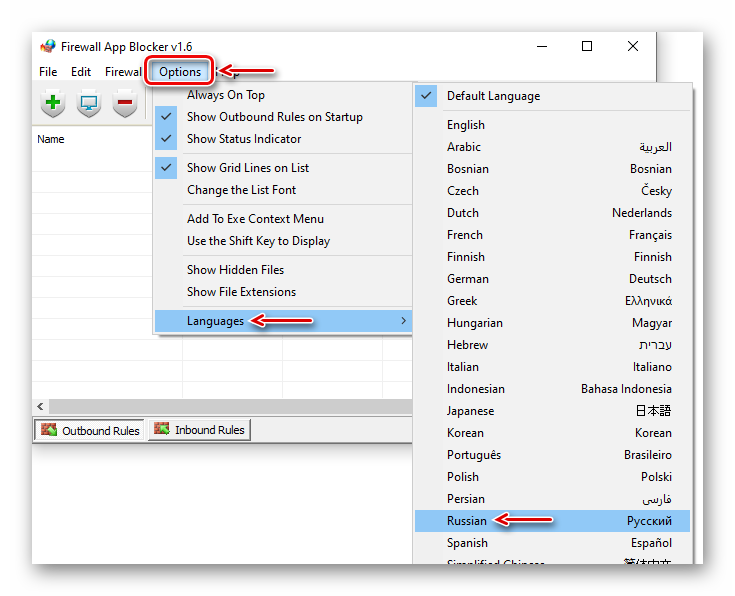Select Bosnian language
This screenshot has height=596, width=735.
[552, 169]
